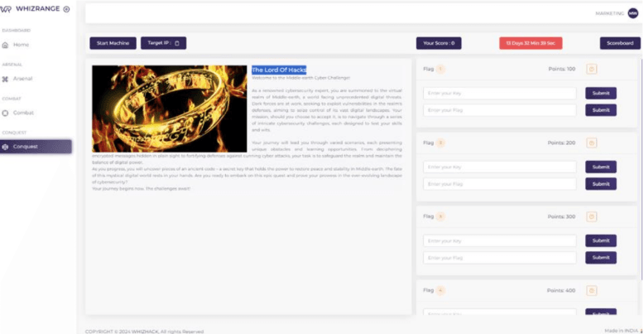
Task: Click the Points: 100 label
Action: click(x=562, y=69)
